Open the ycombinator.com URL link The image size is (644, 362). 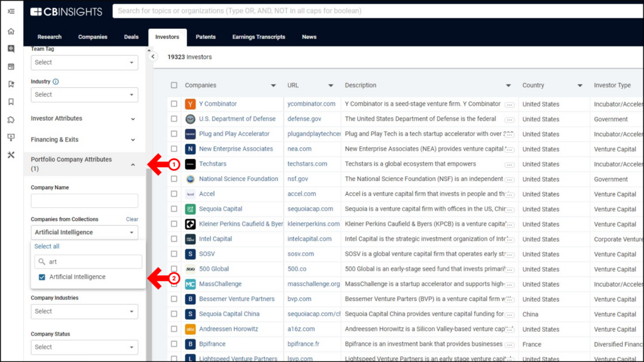pyautogui.click(x=311, y=104)
